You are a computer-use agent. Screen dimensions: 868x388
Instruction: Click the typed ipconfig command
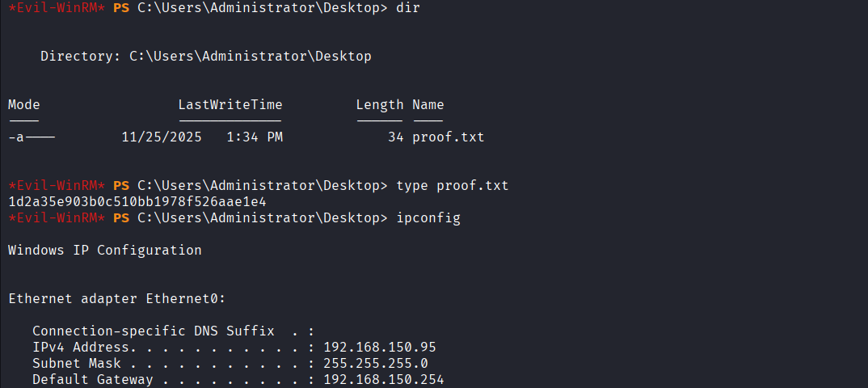pos(428,217)
